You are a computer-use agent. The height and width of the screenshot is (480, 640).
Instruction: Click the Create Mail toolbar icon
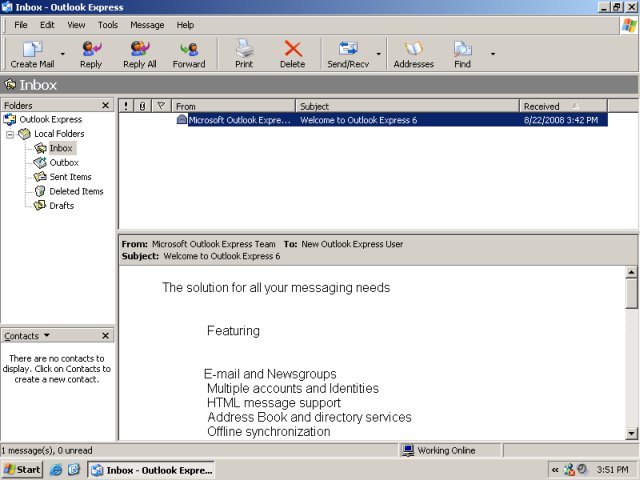pos(32,54)
